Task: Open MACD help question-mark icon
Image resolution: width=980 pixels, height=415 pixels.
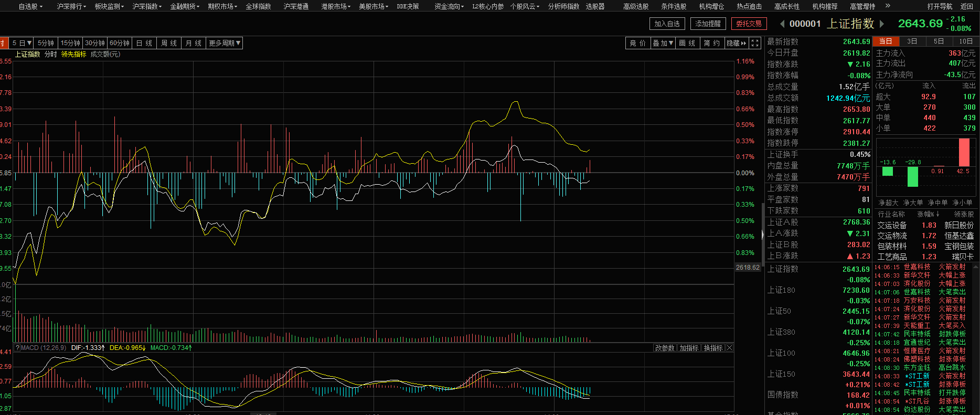Action: pos(17,348)
